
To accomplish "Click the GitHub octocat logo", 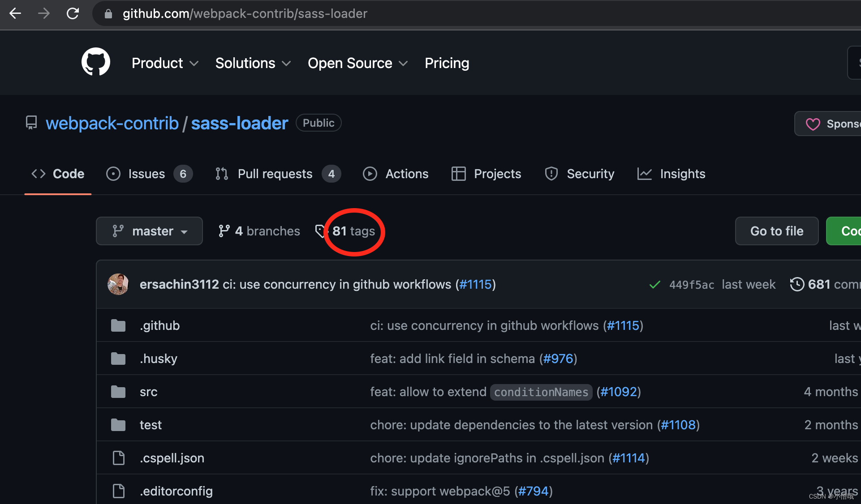I will click(96, 62).
